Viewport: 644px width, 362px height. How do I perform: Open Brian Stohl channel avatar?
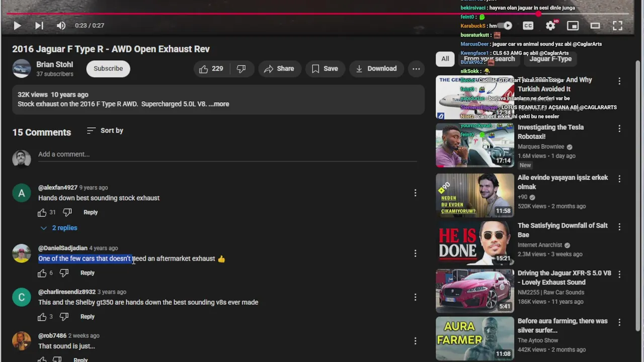pyautogui.click(x=22, y=68)
